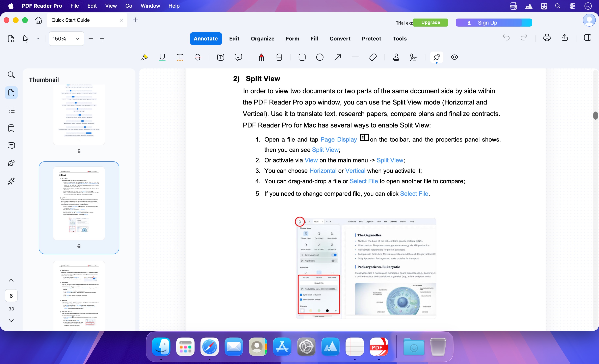Open the Thumbnail panel in the sidebar
The width and height of the screenshot is (599, 364).
pyautogui.click(x=11, y=93)
